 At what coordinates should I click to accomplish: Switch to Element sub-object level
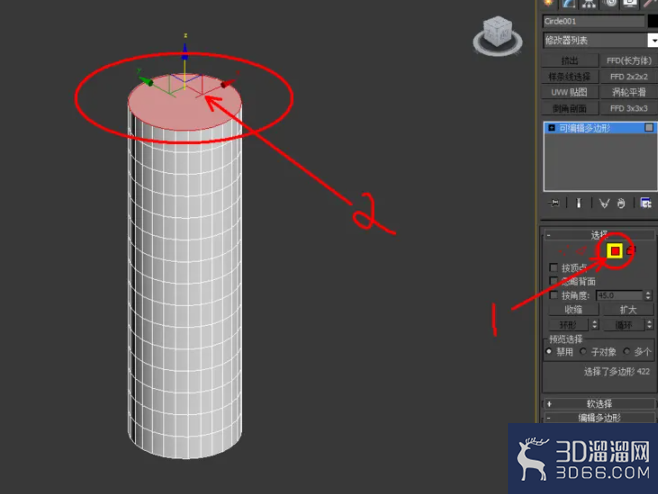click(x=631, y=251)
